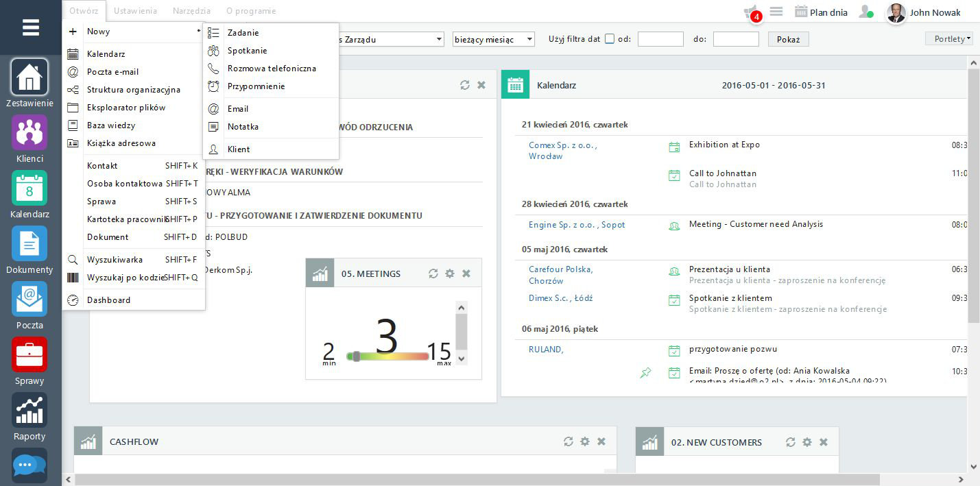Open the Klienci sidebar module
The image size is (980, 486).
[29, 133]
